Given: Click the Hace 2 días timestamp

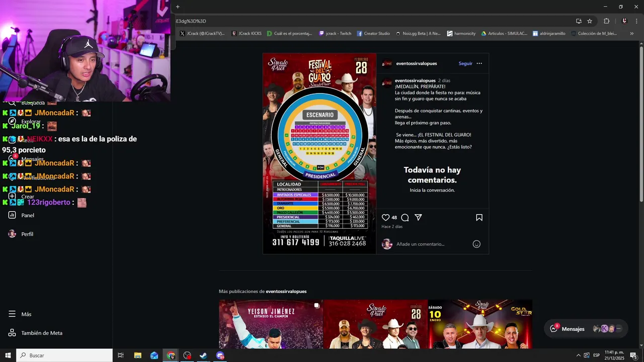Looking at the screenshot, I should tap(392, 227).
